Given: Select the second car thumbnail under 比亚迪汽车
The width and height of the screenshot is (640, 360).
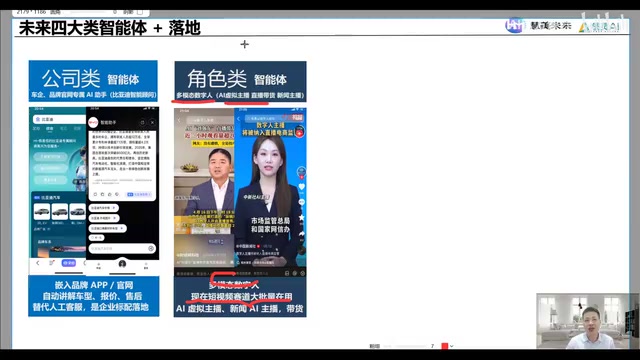Looking at the screenshot, I should coord(60,212).
